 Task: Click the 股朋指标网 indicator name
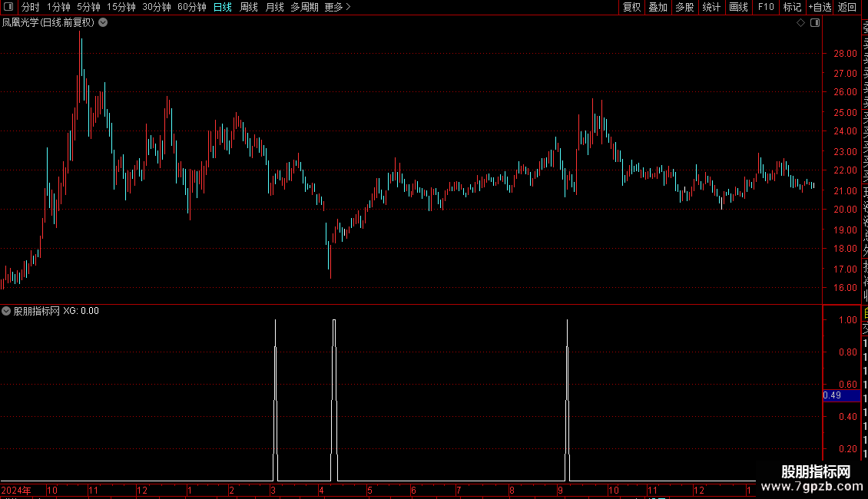pyautogui.click(x=37, y=311)
